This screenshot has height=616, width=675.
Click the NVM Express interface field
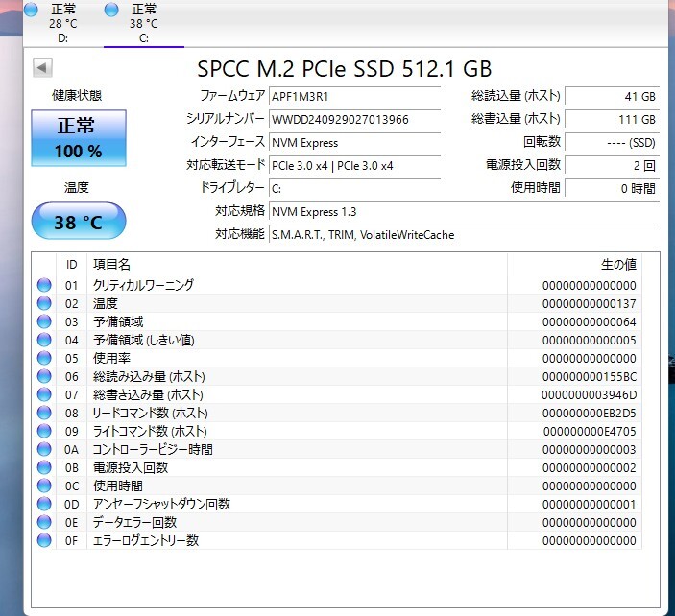pyautogui.click(x=354, y=142)
